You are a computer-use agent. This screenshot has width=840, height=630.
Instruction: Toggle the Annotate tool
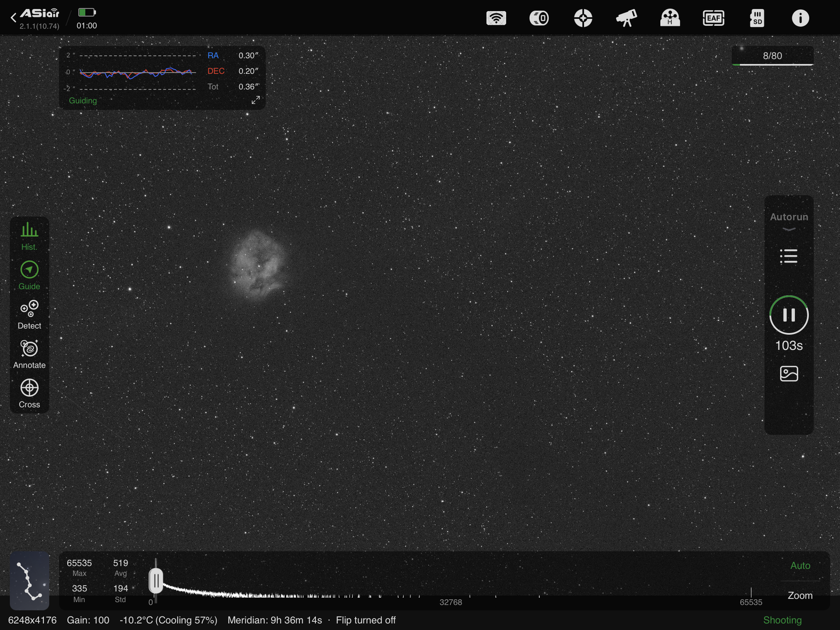(29, 354)
